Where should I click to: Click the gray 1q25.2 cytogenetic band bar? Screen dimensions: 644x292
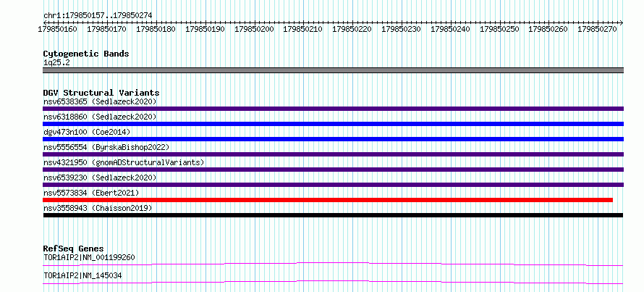[333, 70]
